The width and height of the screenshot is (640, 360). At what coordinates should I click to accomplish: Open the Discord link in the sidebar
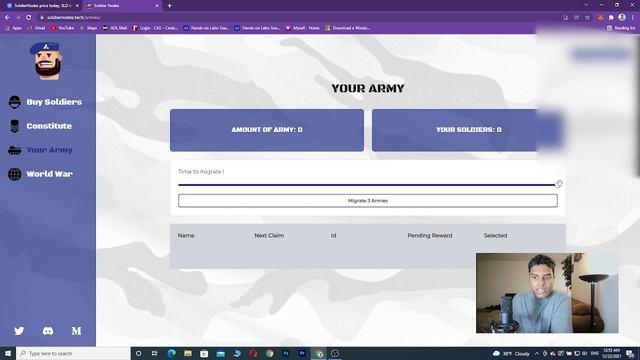[x=48, y=331]
